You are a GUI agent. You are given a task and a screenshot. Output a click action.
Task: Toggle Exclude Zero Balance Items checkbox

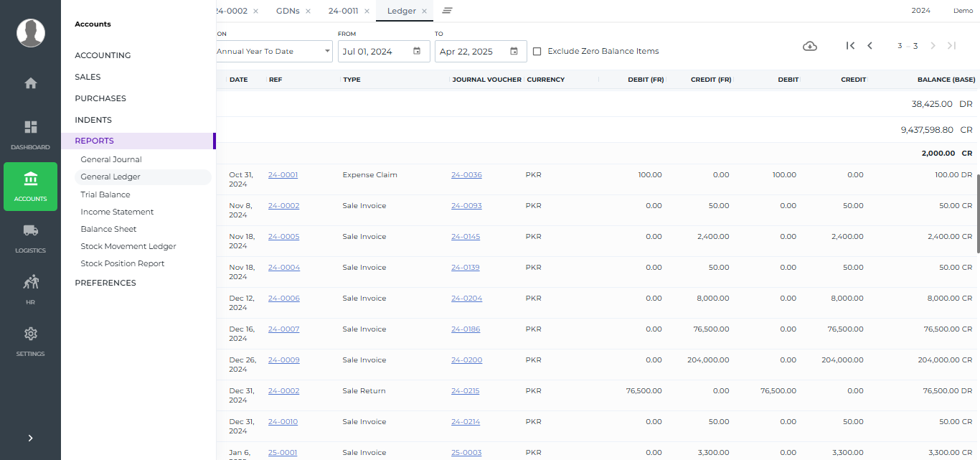pos(537,51)
